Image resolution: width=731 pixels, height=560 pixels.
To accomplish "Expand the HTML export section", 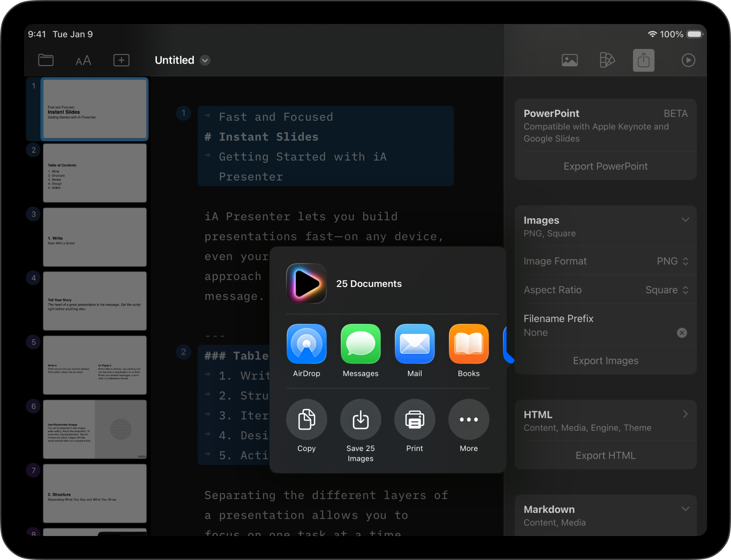I will [x=685, y=414].
